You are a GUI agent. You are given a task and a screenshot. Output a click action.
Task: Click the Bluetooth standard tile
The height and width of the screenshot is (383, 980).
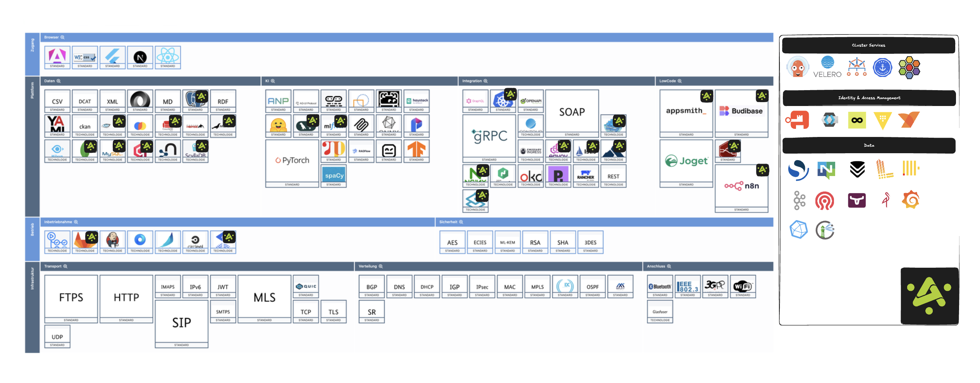(660, 286)
